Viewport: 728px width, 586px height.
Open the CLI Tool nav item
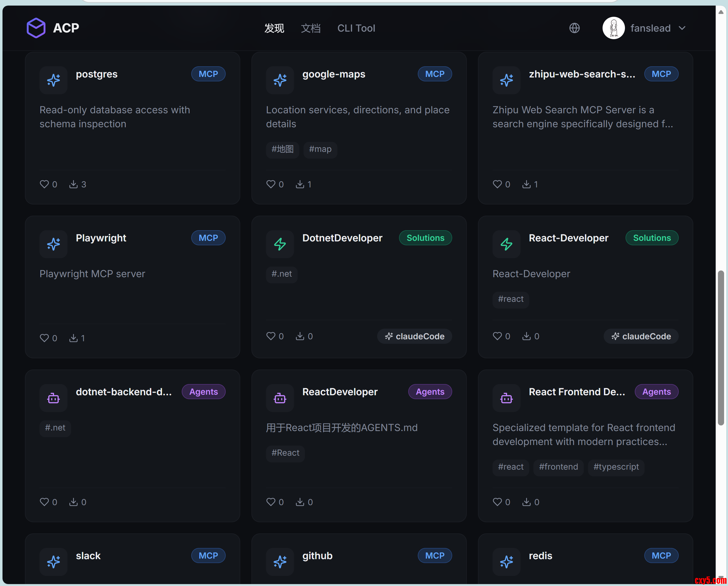coord(356,28)
